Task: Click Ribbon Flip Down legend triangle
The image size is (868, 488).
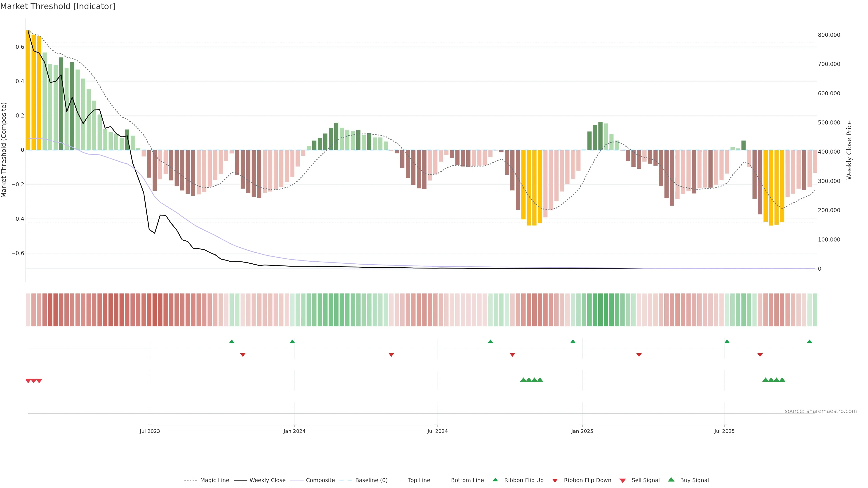Action: point(555,481)
